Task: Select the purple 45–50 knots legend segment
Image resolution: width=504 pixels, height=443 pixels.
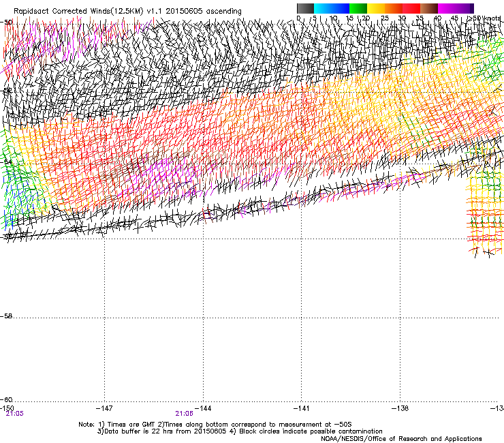Action: tap(464, 8)
